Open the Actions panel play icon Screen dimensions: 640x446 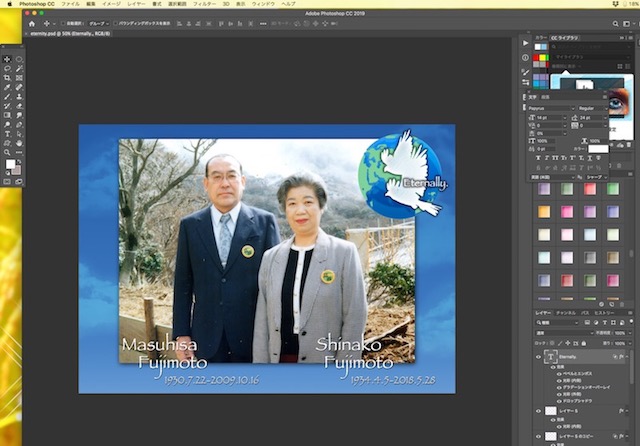pos(525,43)
